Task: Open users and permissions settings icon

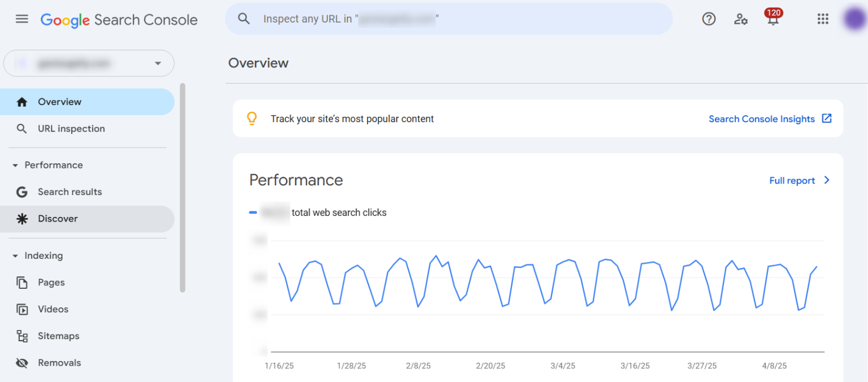Action: [741, 19]
